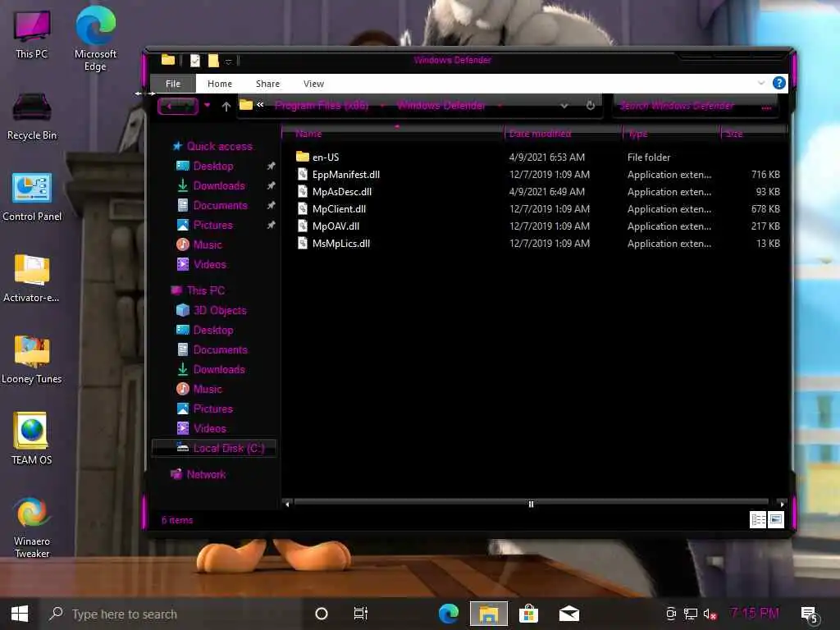Screen dimensions: 840x630
Task: Open the Home ribbon tab
Action: click(220, 84)
